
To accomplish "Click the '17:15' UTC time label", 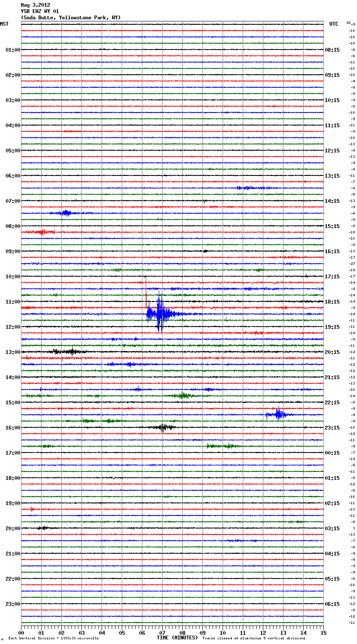I will click(x=332, y=277).
